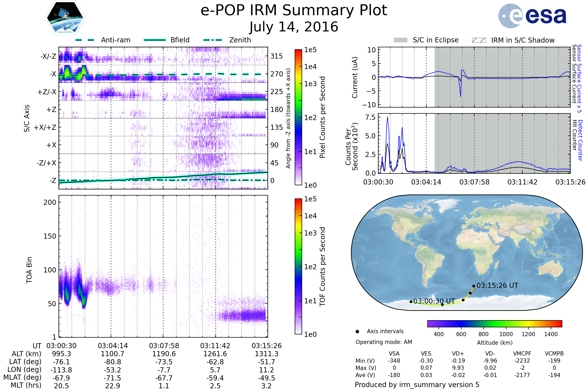
Task: Click the Zenith dash-dot legend line
Action: (x=212, y=40)
